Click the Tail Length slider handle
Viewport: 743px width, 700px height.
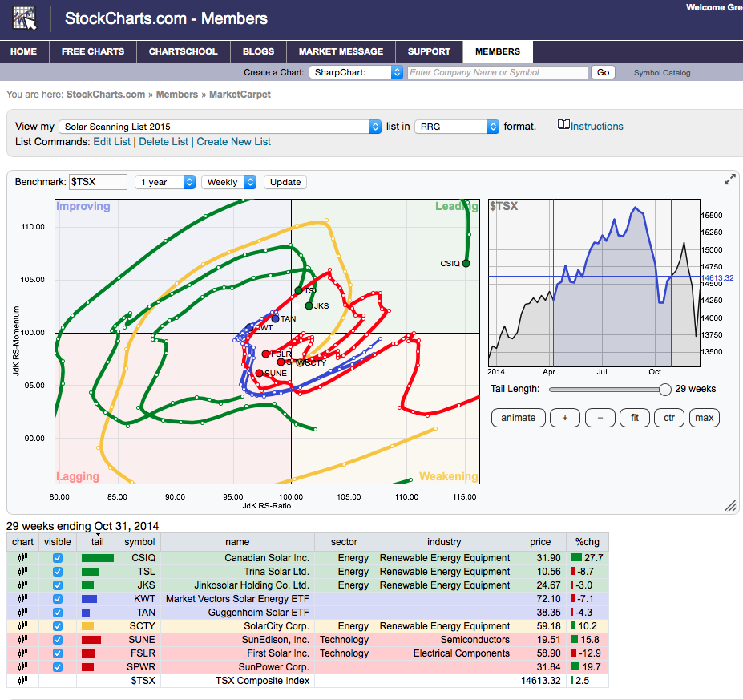664,390
